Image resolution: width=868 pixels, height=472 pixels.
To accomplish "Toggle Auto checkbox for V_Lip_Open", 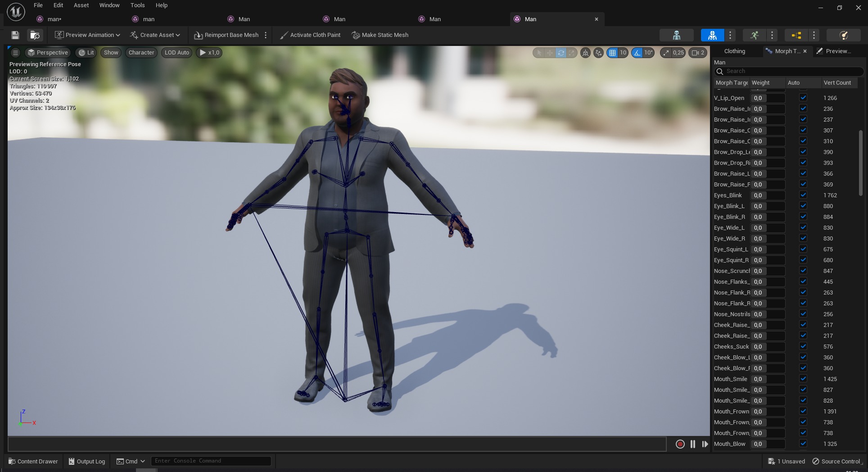I will pyautogui.click(x=803, y=98).
